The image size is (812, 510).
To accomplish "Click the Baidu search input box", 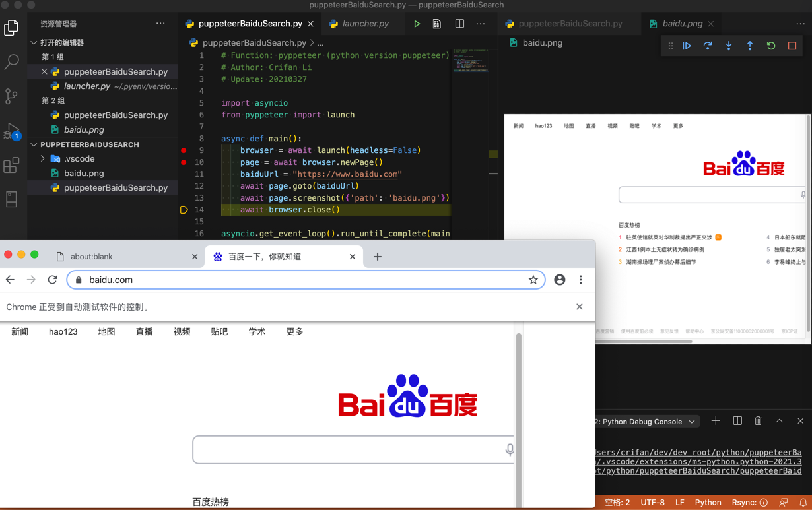I will pos(353,450).
